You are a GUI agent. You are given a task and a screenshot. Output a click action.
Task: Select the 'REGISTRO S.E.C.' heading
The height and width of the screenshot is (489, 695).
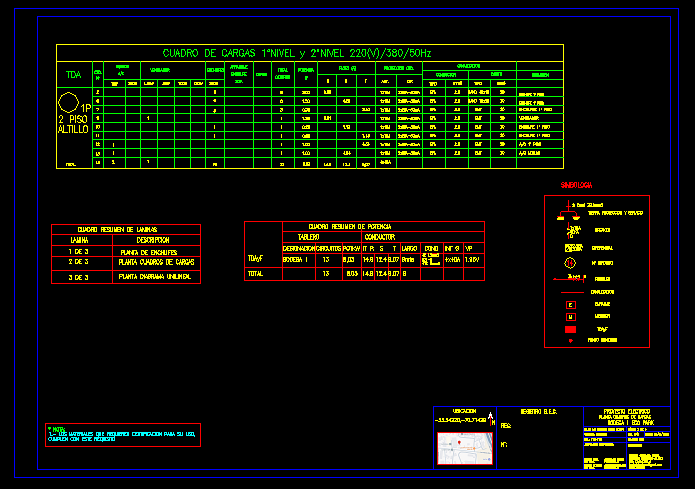(539, 412)
